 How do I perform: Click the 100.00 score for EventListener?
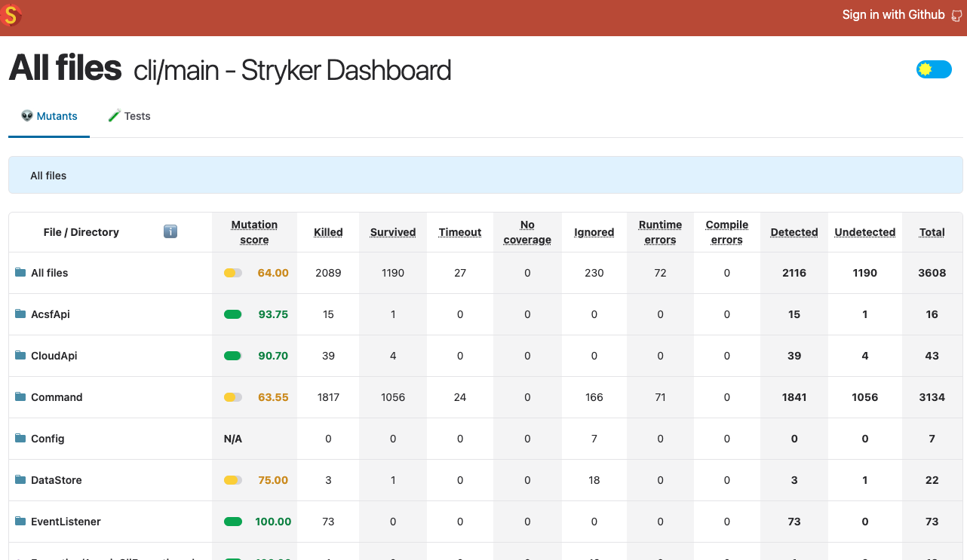[x=273, y=522]
